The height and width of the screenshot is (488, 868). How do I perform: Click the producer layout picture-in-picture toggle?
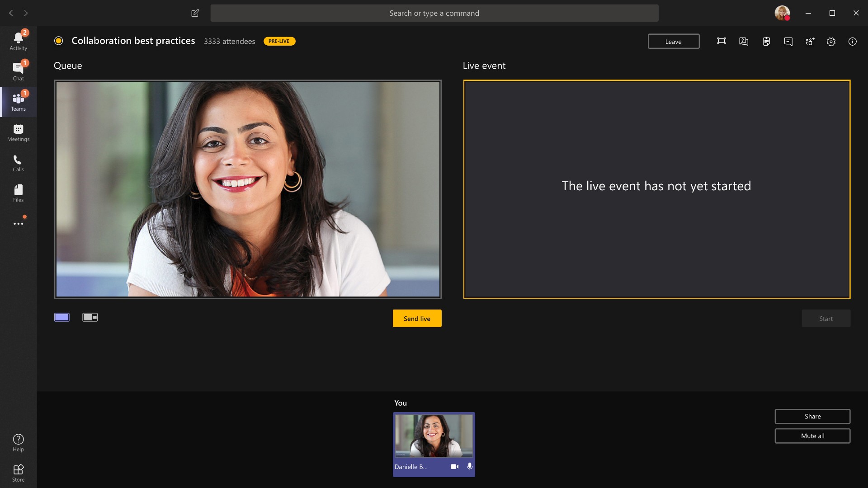90,317
